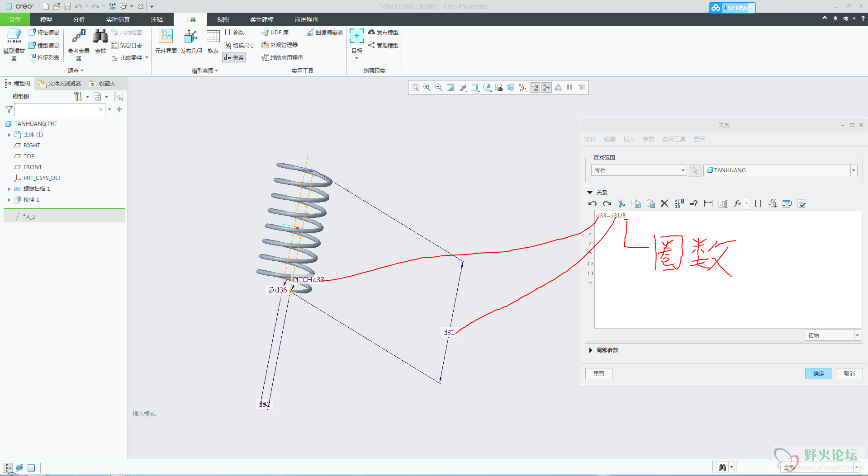Click the copy icon in Relations dialog
This screenshot has width=868, height=476.
click(636, 203)
